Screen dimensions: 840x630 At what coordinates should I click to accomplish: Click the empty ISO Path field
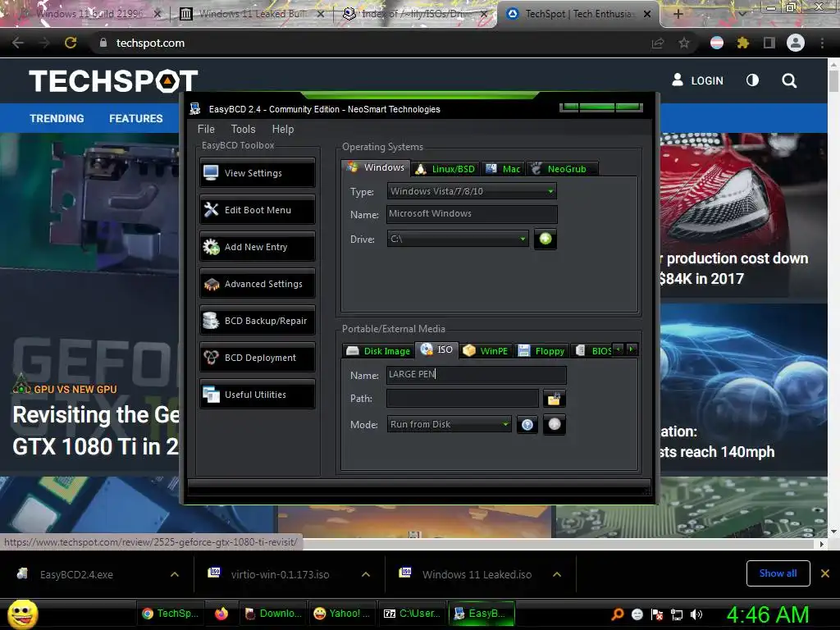click(463, 399)
